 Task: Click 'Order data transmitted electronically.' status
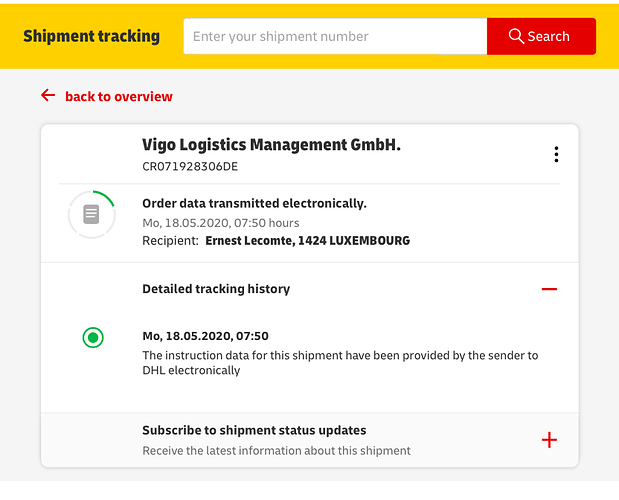(254, 204)
